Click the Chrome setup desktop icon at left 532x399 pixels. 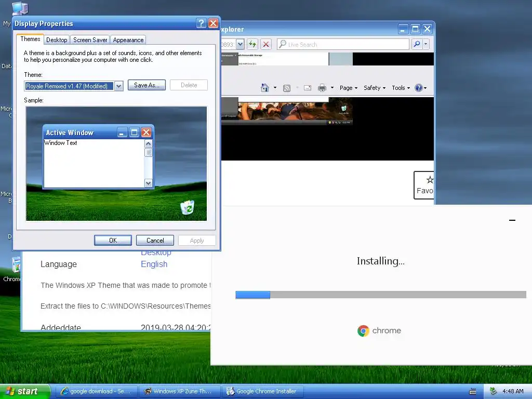[x=16, y=264]
